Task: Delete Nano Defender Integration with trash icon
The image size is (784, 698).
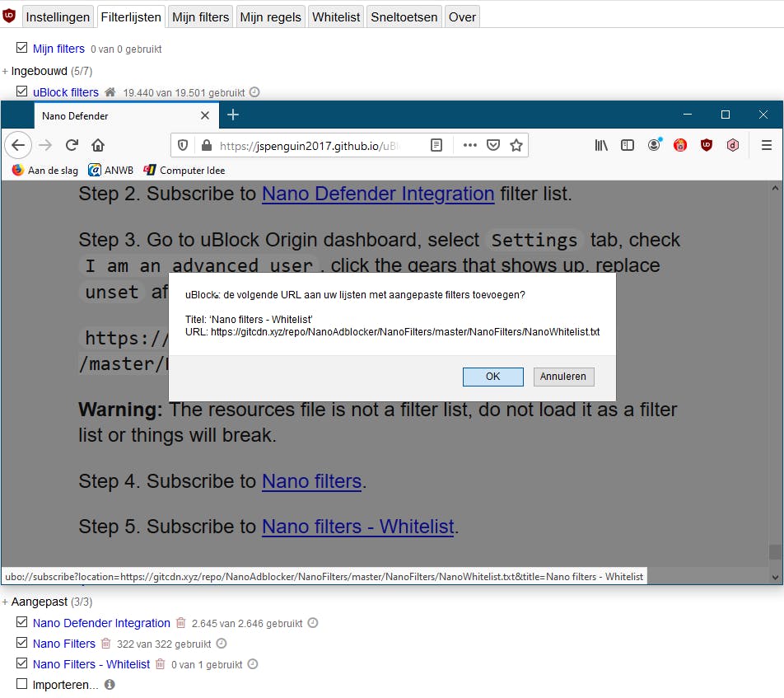Action: pos(181,623)
